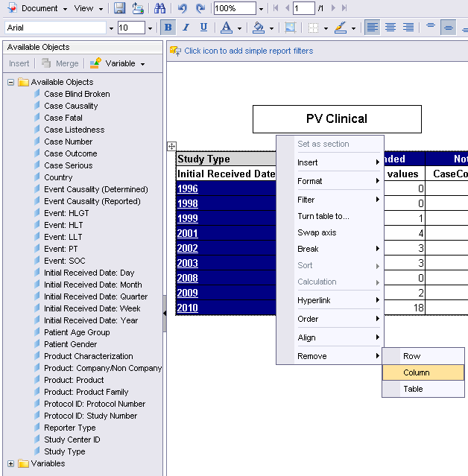Open the Align submenu
Screen dimensions: 468x476
pyautogui.click(x=338, y=337)
